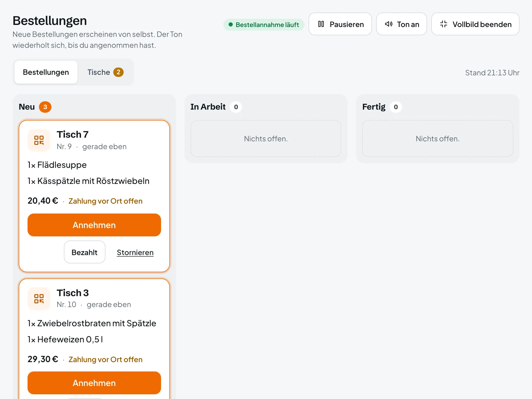Cancel Tisch 7 order via Stornieren link
This screenshot has width=532, height=399.
click(135, 252)
